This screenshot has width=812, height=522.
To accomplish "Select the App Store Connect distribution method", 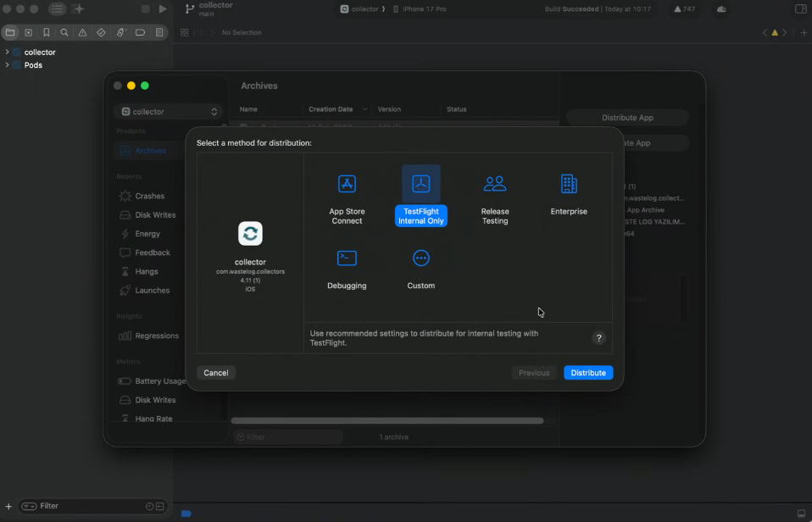I will pyautogui.click(x=347, y=195).
